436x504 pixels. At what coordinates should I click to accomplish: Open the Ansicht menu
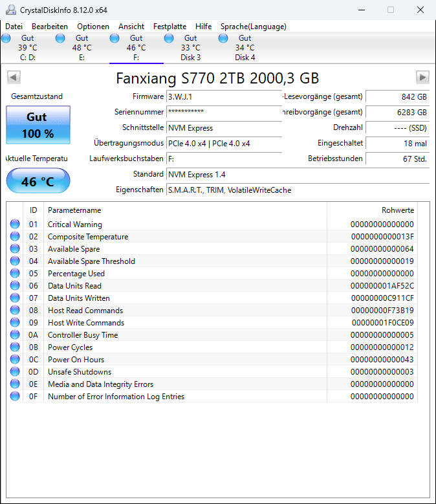pos(131,27)
